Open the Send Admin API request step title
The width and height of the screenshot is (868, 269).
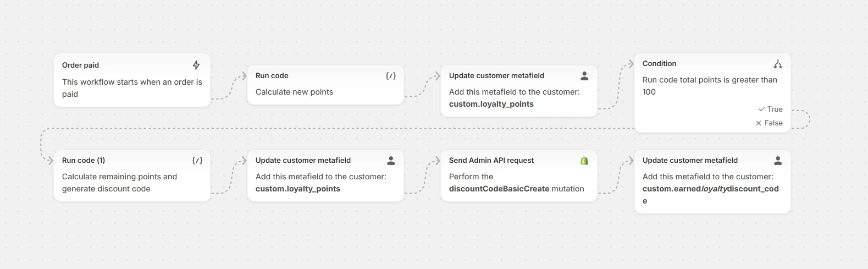[x=491, y=160]
